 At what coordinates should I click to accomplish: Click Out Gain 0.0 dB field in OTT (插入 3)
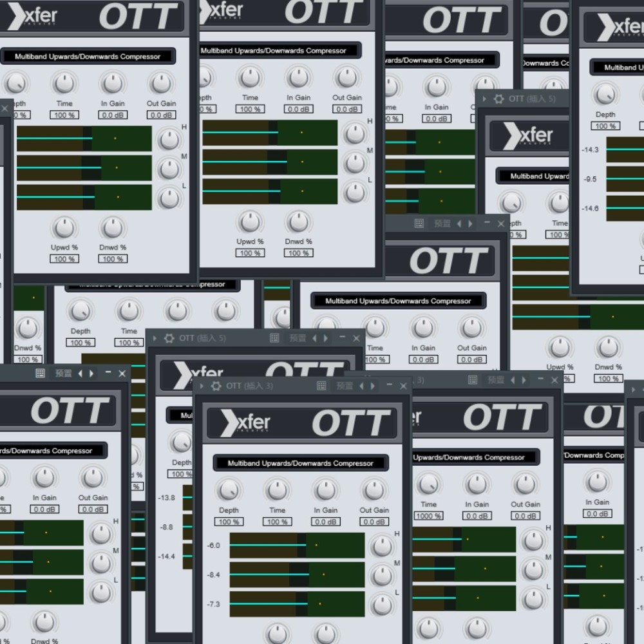click(x=374, y=522)
